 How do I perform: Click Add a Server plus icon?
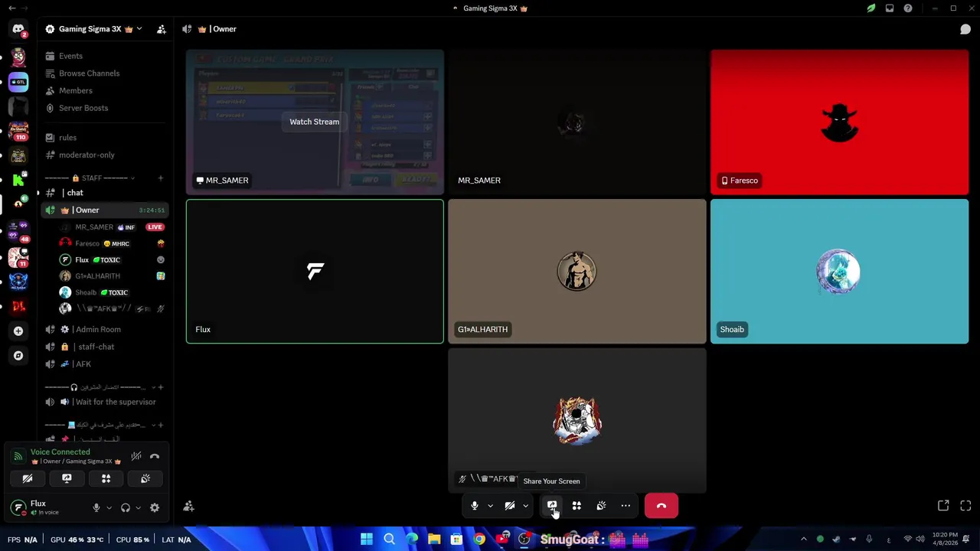(x=18, y=331)
